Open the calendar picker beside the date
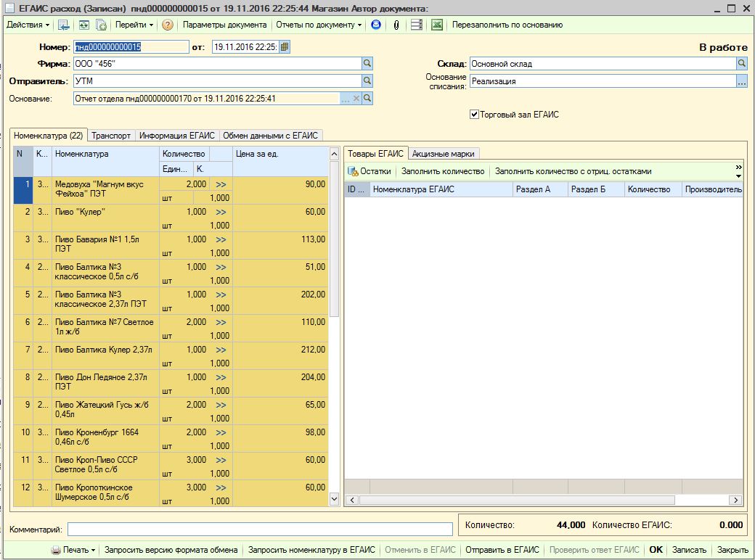This screenshot has height=560, width=755. click(x=285, y=46)
